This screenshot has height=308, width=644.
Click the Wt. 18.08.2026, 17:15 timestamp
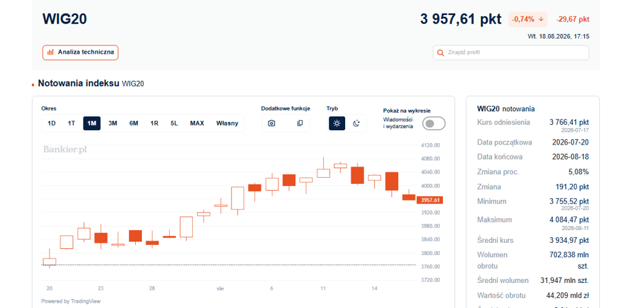pos(558,37)
